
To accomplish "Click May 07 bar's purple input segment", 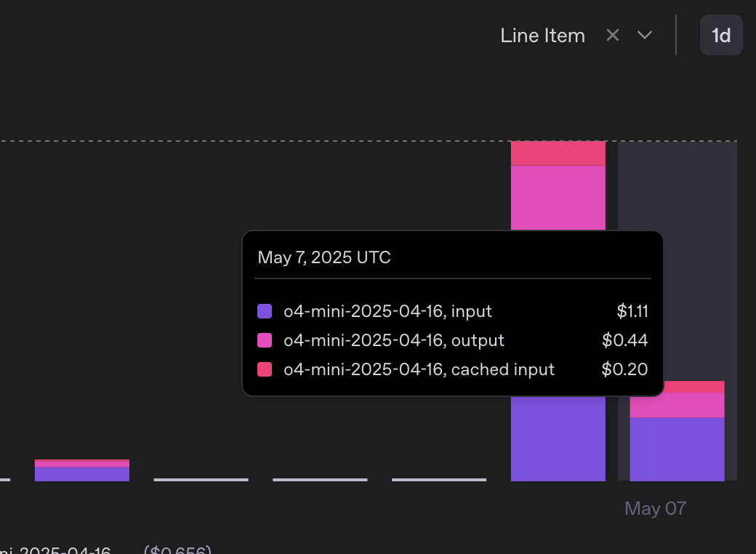I will point(677,449).
